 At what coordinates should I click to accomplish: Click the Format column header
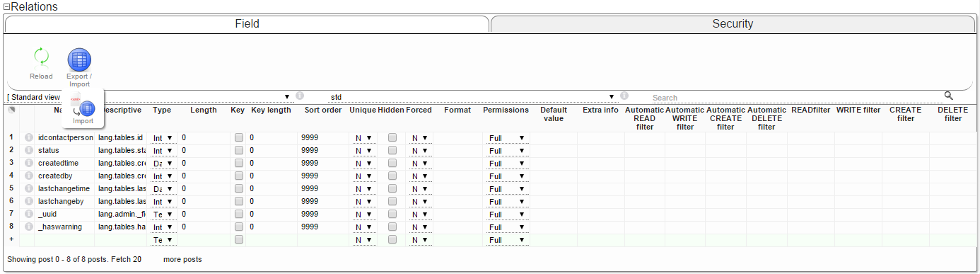457,110
